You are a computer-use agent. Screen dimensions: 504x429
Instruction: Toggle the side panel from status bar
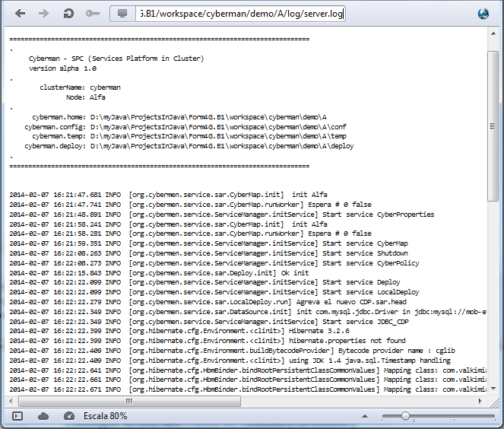click(x=17, y=416)
